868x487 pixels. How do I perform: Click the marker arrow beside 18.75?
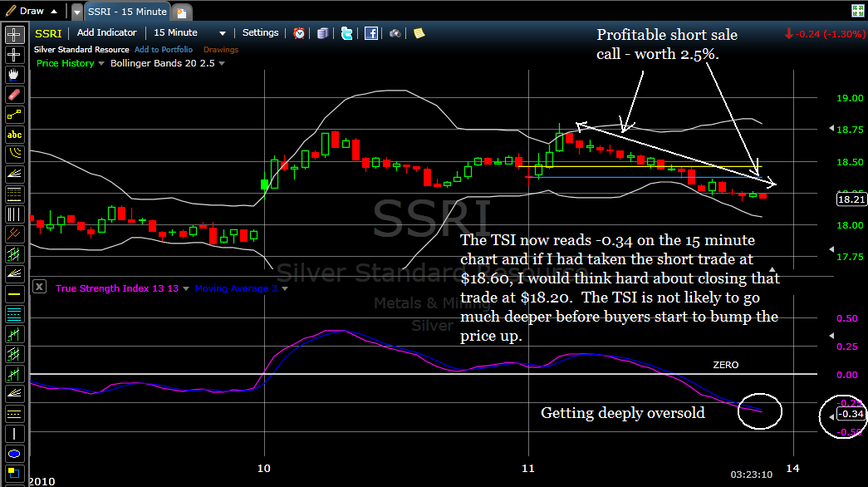pyautogui.click(x=831, y=129)
